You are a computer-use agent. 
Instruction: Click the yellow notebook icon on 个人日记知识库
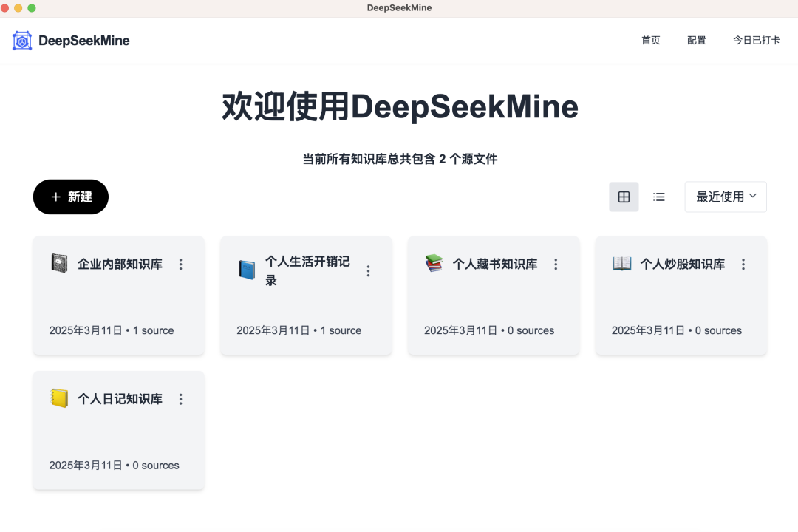tap(60, 398)
